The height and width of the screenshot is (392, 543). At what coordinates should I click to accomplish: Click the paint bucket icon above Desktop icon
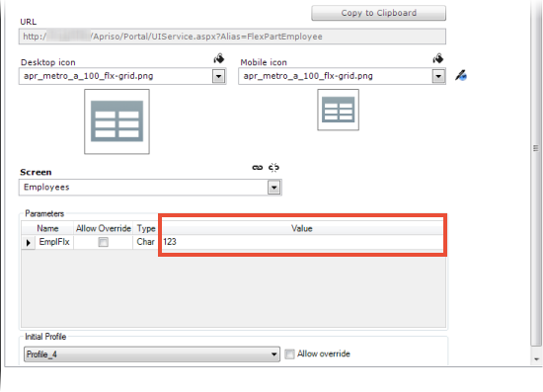(219, 58)
